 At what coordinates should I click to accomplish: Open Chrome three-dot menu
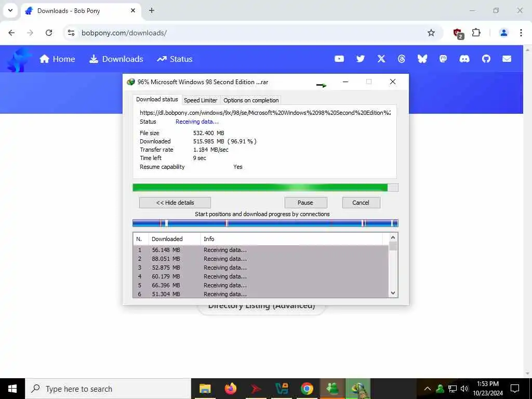(521, 33)
